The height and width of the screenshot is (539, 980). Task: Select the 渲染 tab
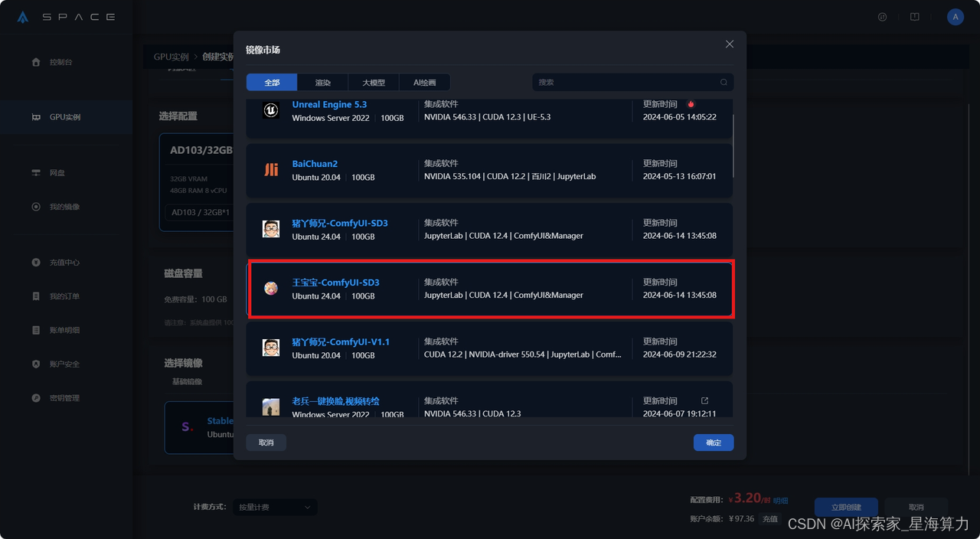[x=323, y=83]
